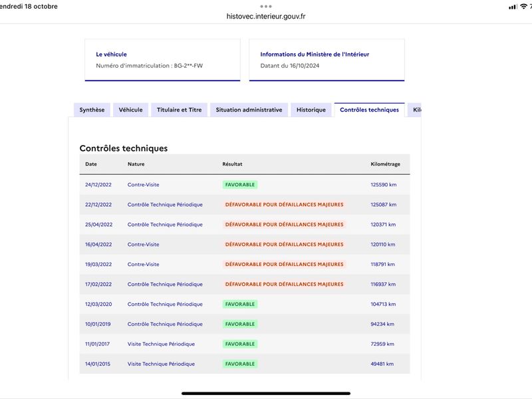The image size is (532, 399).
Task: Select the Contrôles techniques tab
Action: tap(370, 110)
